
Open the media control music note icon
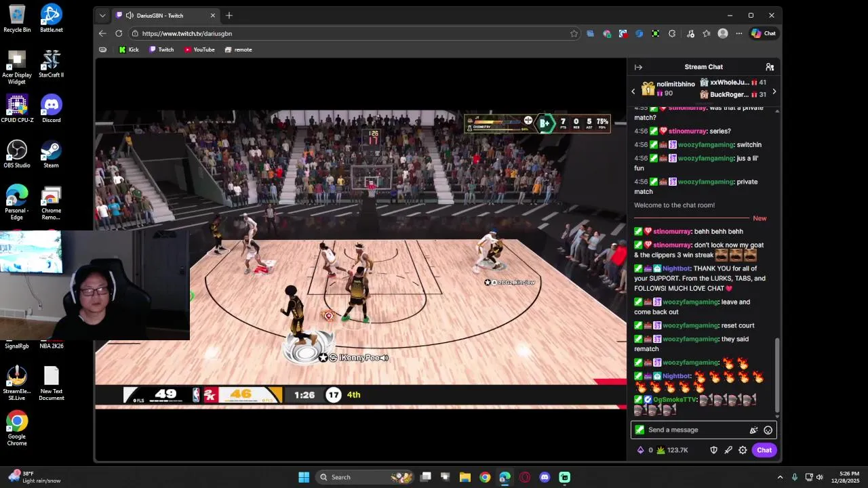690,33
